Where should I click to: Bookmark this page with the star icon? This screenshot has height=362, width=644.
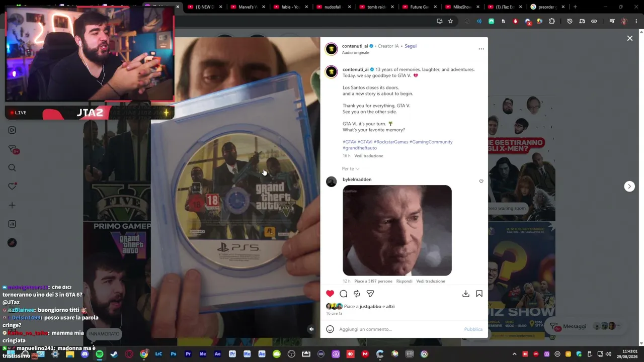[x=450, y=21]
